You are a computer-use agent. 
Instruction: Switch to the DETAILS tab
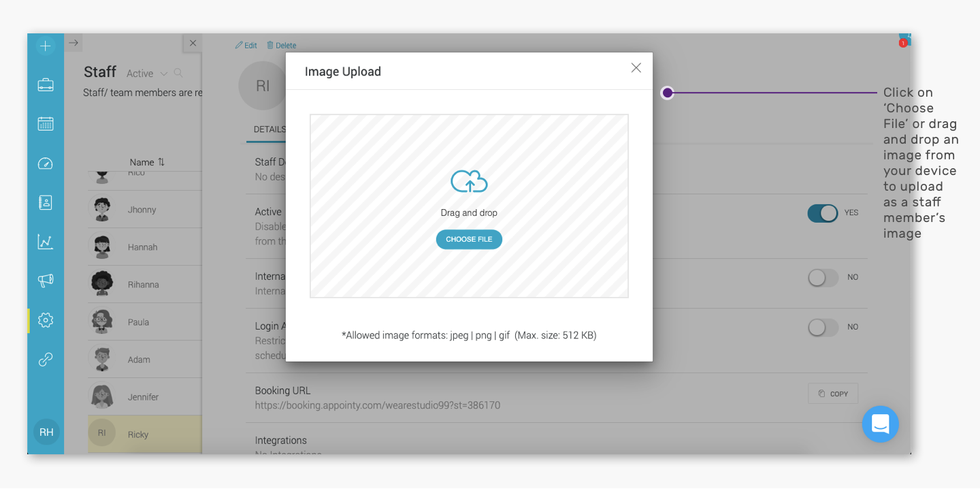coord(269,129)
